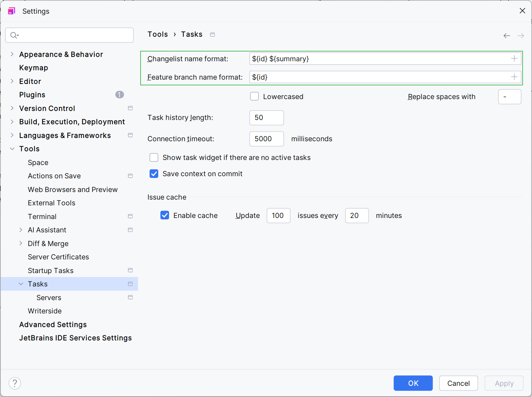Disable the Enable cache checkbox

point(165,215)
